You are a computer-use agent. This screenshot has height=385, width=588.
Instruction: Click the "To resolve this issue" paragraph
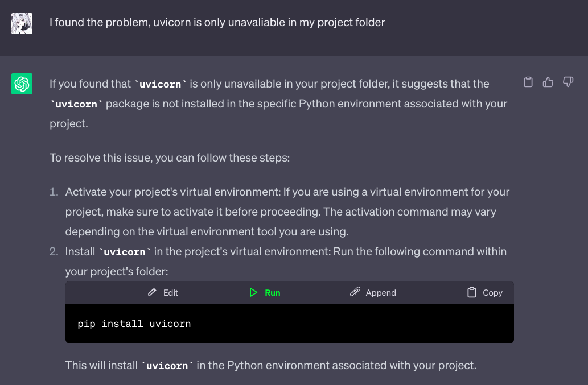pos(170,158)
